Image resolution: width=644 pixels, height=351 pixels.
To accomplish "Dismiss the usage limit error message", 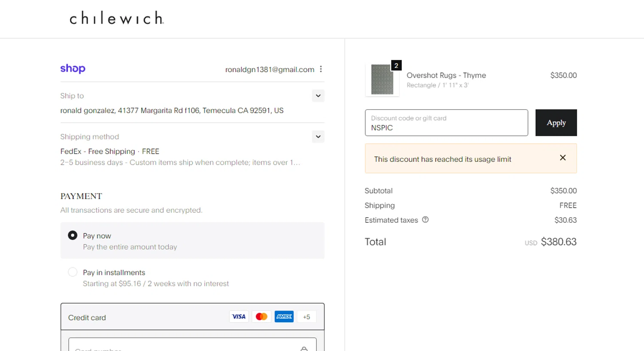I will click(563, 158).
